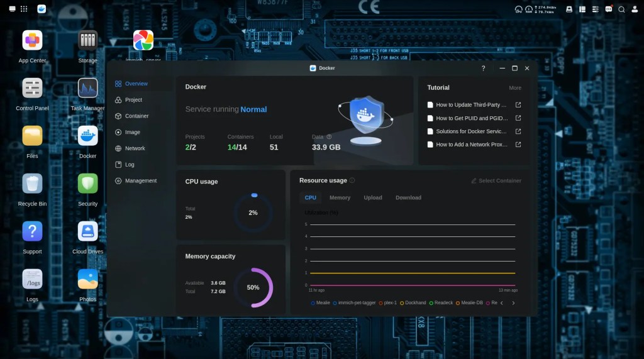Open tutorial 'How to Get PUID and PGID...'
Screen dimensions: 644x359
tap(472, 118)
